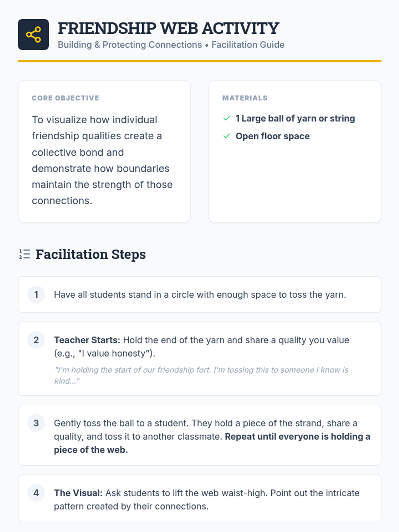Click the yellow divider line under header
The height and width of the screenshot is (532, 399).
[199, 61]
